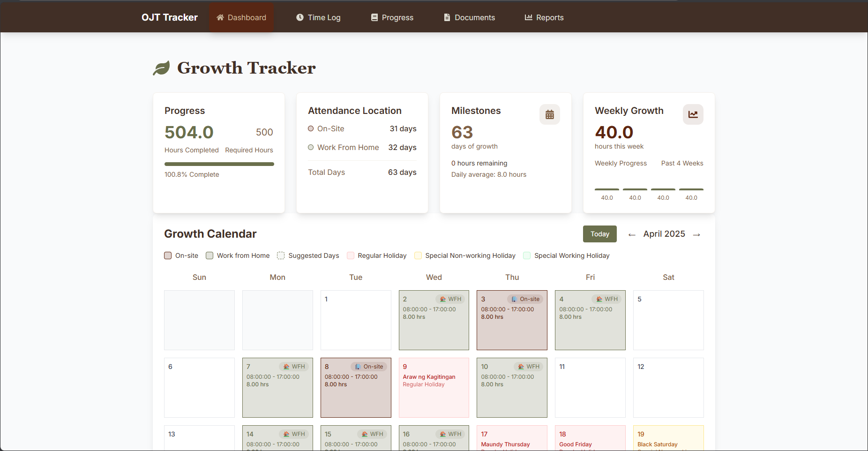The width and height of the screenshot is (868, 451).
Task: Select April 11 calendar cell
Action: tap(590, 388)
